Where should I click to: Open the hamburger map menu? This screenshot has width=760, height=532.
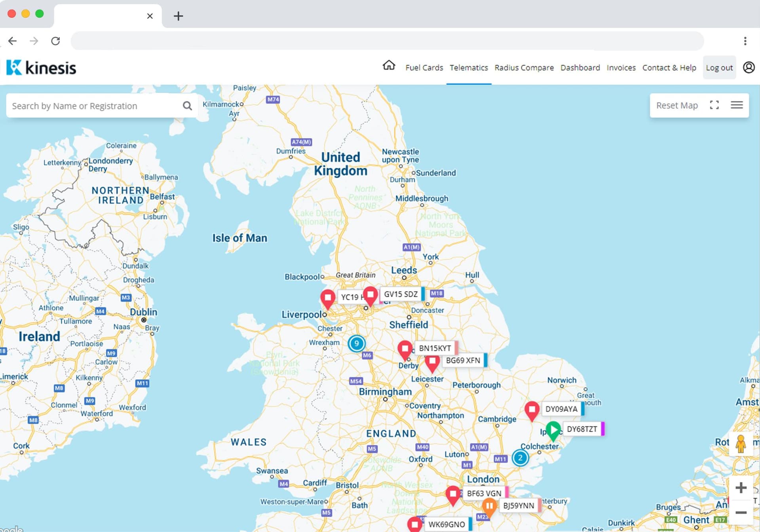(x=737, y=105)
